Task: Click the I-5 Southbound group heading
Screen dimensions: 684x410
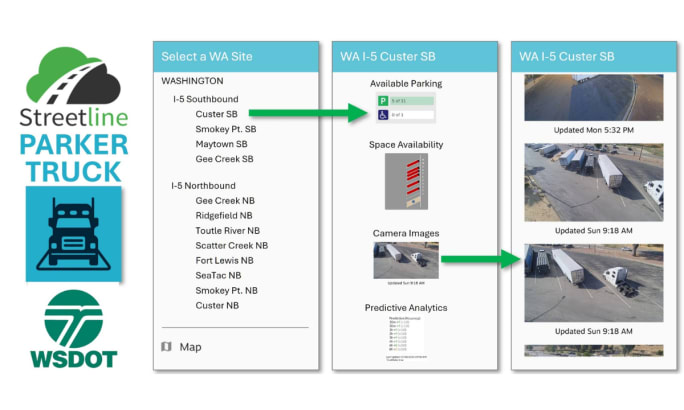Action: coord(205,99)
